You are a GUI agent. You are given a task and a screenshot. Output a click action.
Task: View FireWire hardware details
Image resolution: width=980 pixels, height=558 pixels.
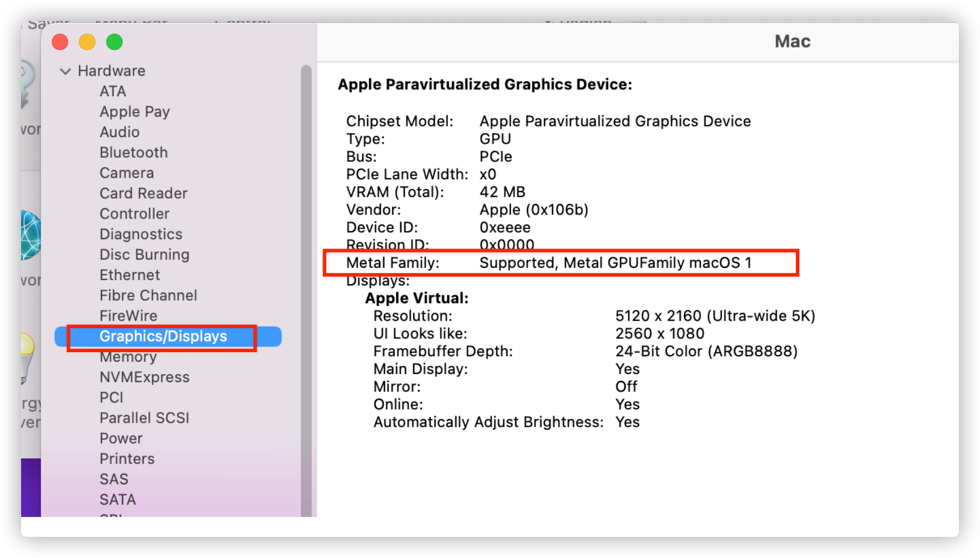[x=128, y=315]
